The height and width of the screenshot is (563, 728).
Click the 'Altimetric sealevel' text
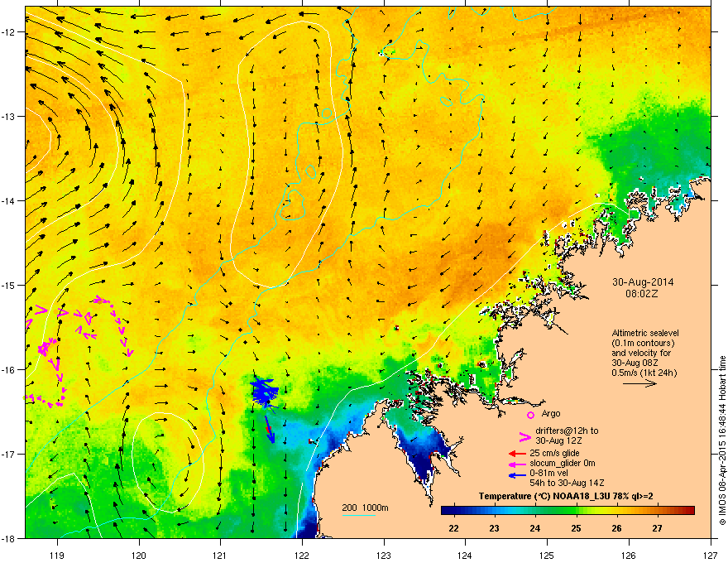click(x=645, y=333)
